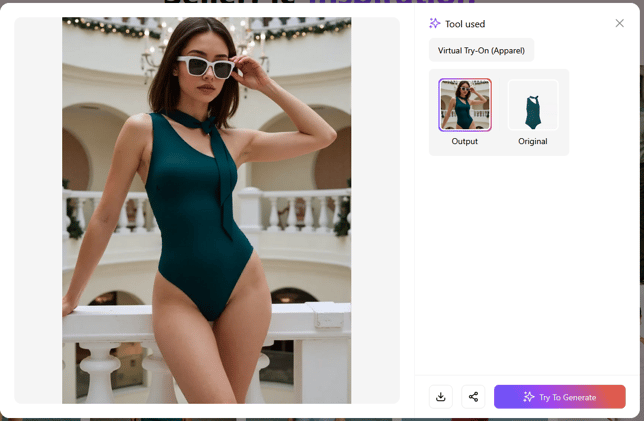644x421 pixels.
Task: Close the Tool used dialog
Action: [619, 23]
